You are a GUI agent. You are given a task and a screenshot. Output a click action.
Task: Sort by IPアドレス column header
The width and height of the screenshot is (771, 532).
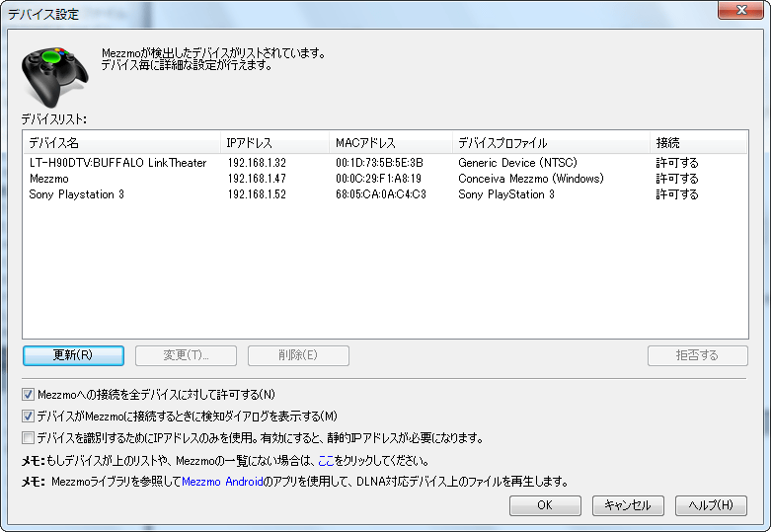pos(274,143)
